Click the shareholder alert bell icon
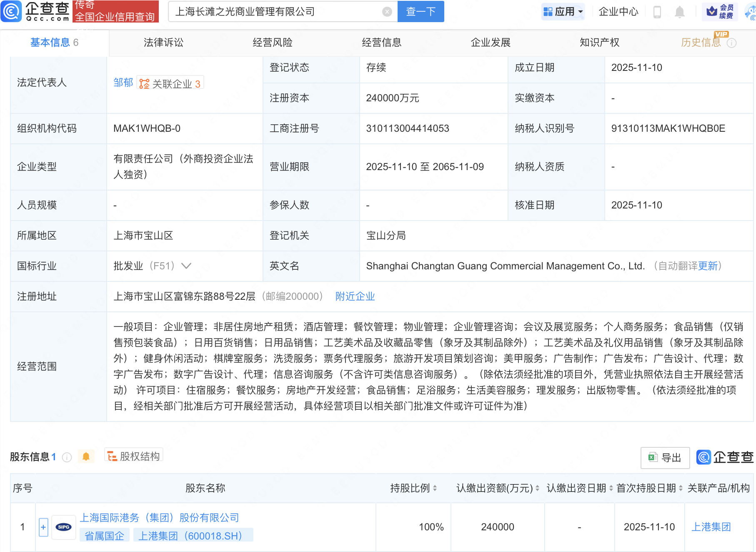 [x=86, y=457]
